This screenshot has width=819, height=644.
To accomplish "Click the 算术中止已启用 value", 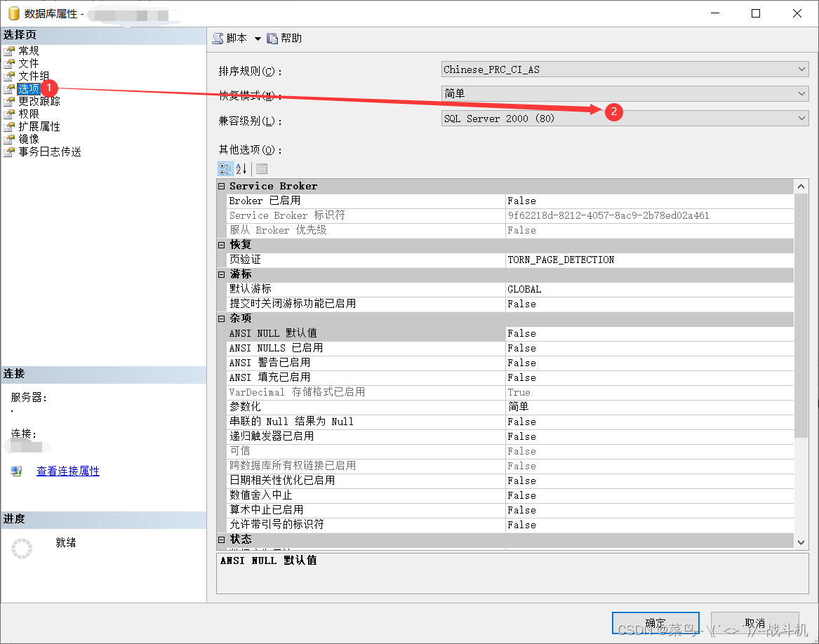I will coord(649,510).
